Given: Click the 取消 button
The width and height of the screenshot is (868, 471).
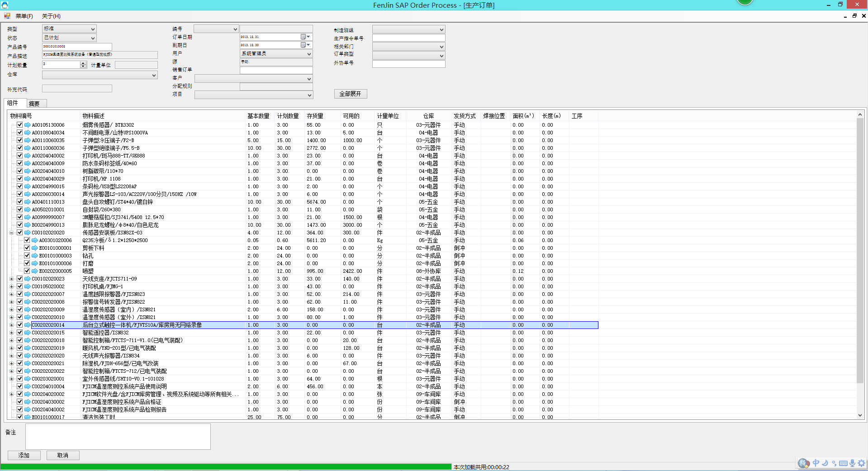Looking at the screenshot, I should point(63,455).
